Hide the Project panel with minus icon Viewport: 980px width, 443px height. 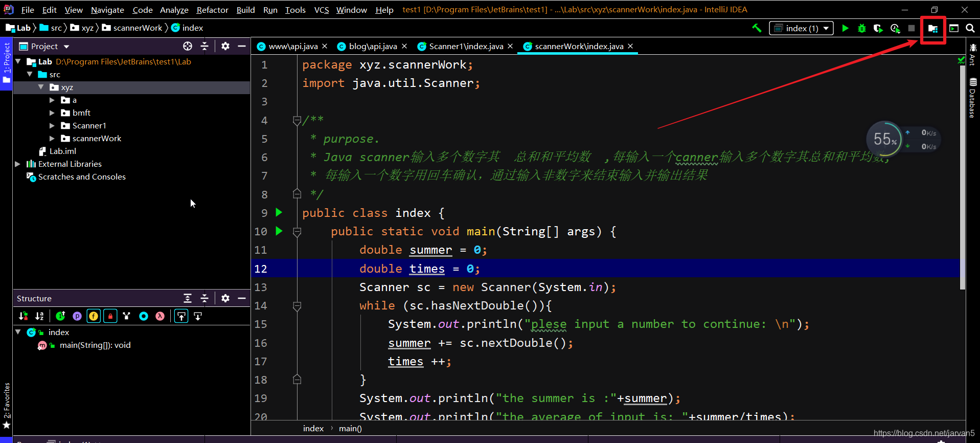pyautogui.click(x=242, y=46)
